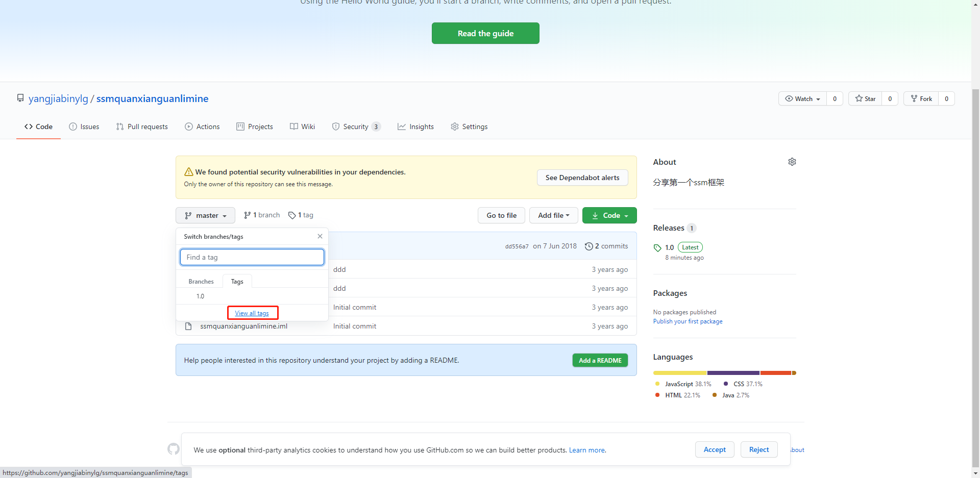This screenshot has height=478, width=980.
Task: Click the commits history clock icon
Action: click(x=589, y=246)
